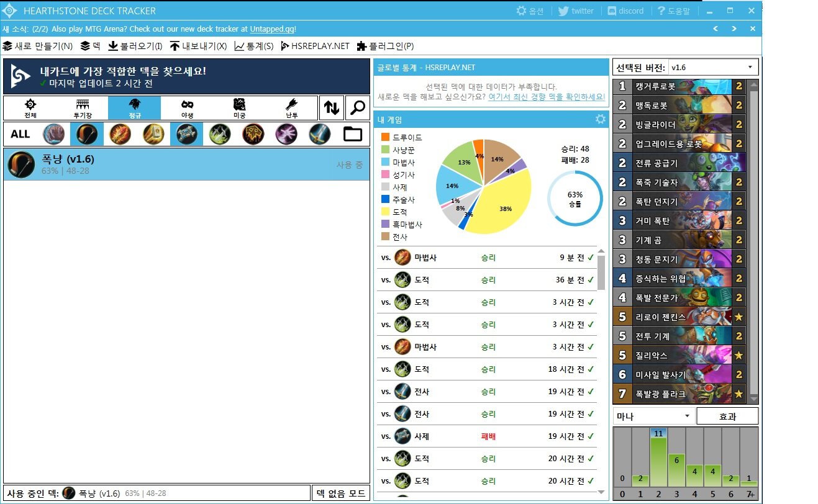Viewport: 818px width, 504px height.
Task: Show previous news item arrow
Action: pos(716,29)
